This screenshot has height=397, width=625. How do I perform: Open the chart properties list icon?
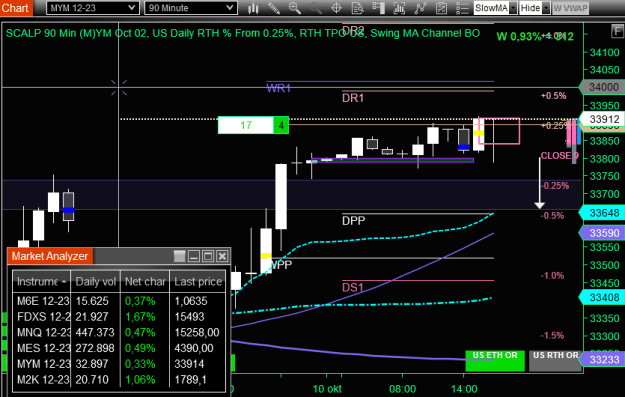point(462,8)
